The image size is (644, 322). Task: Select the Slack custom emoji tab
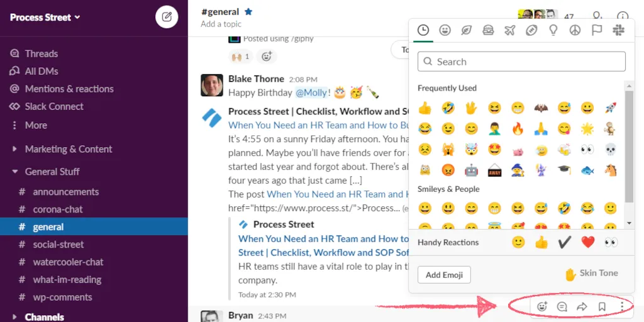pos(619,30)
